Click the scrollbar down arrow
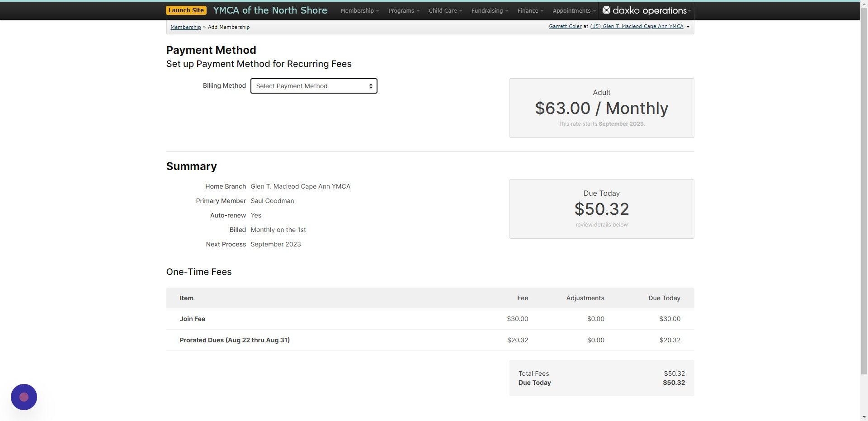The height and width of the screenshot is (421, 868). pyautogui.click(x=864, y=417)
